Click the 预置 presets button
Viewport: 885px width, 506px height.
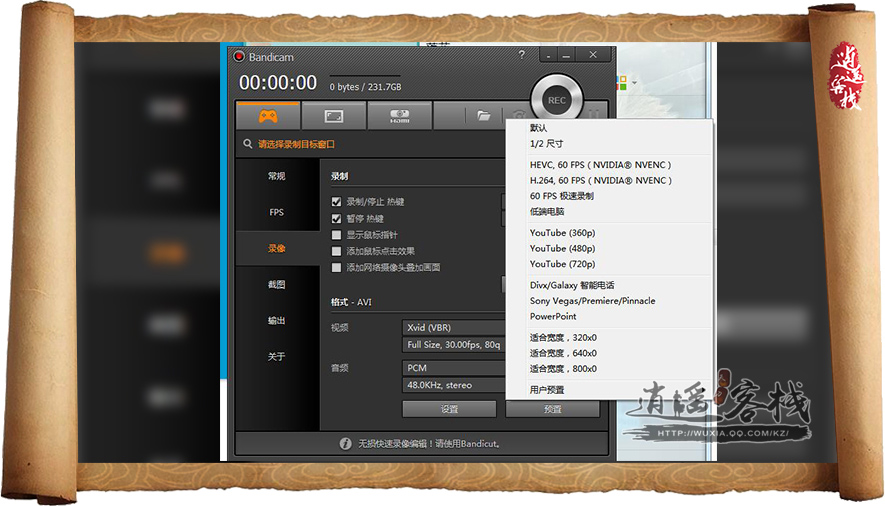tap(553, 409)
